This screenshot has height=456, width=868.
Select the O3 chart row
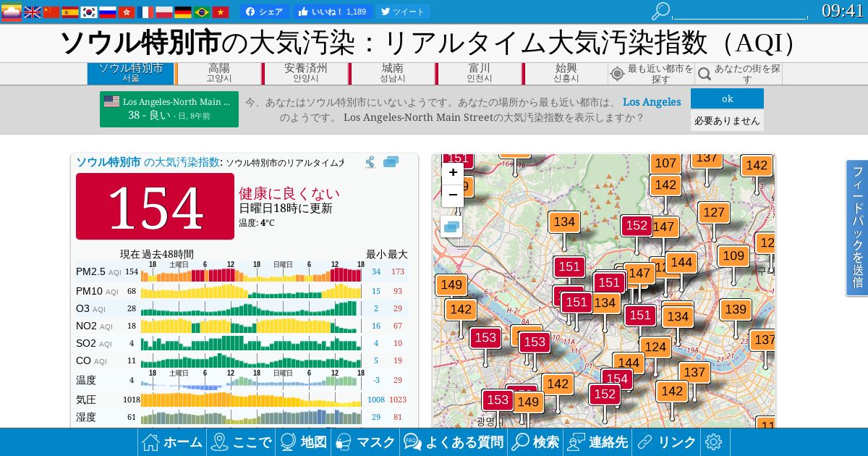coord(242,308)
